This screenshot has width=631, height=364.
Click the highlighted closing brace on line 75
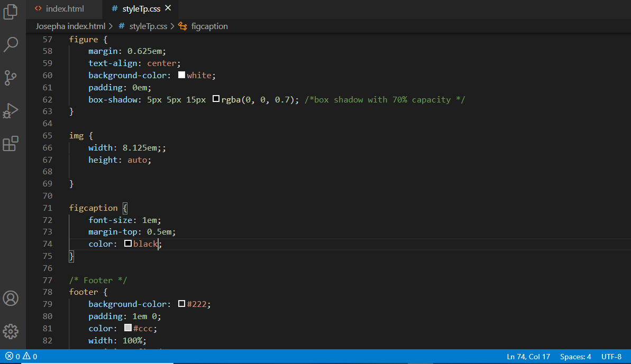coord(71,256)
